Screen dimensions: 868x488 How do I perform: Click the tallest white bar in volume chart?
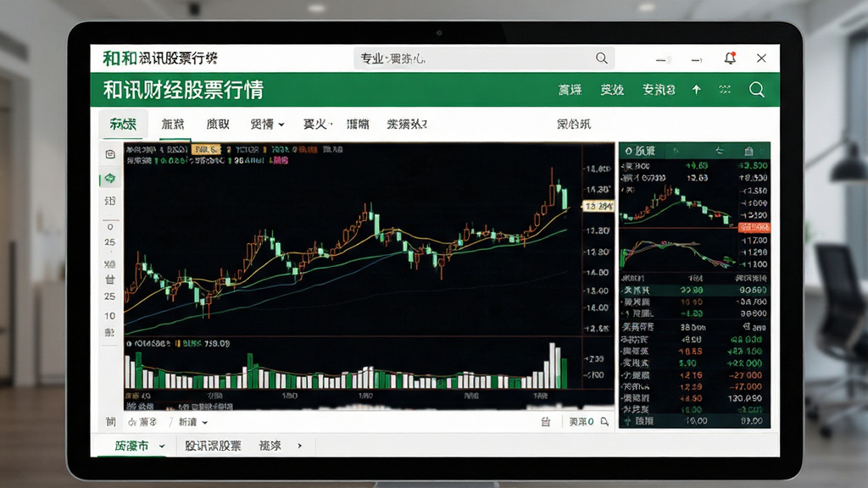pyautogui.click(x=552, y=365)
